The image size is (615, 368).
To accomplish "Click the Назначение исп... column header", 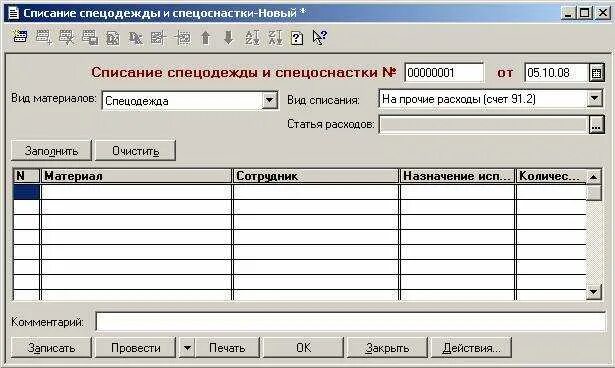I will tap(457, 176).
